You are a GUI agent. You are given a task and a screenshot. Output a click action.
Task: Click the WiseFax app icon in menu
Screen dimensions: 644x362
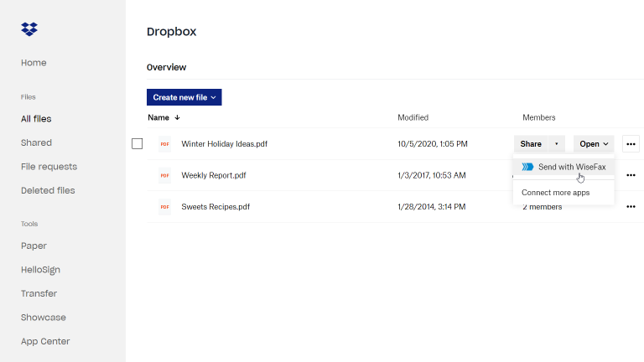coord(527,167)
